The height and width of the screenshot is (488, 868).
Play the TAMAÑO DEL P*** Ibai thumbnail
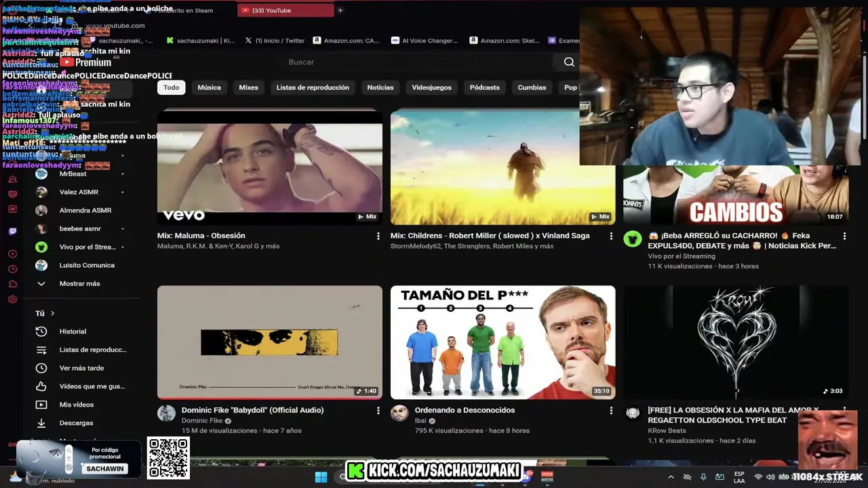pyautogui.click(x=503, y=342)
